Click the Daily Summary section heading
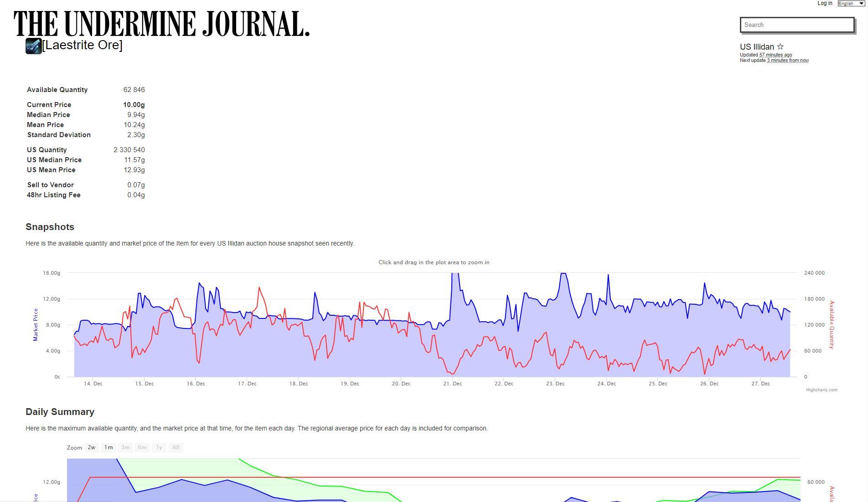Image resolution: width=868 pixels, height=502 pixels. point(60,412)
